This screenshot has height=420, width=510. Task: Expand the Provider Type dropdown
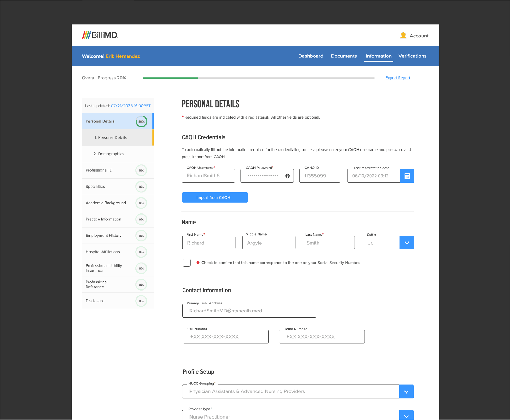coord(406,416)
